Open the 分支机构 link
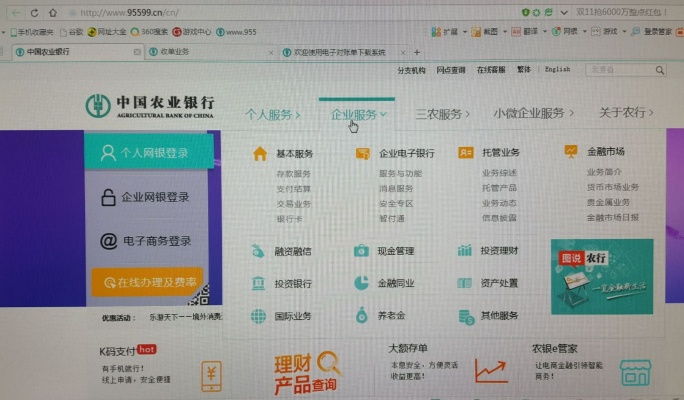This screenshot has height=400, width=684. [x=411, y=70]
